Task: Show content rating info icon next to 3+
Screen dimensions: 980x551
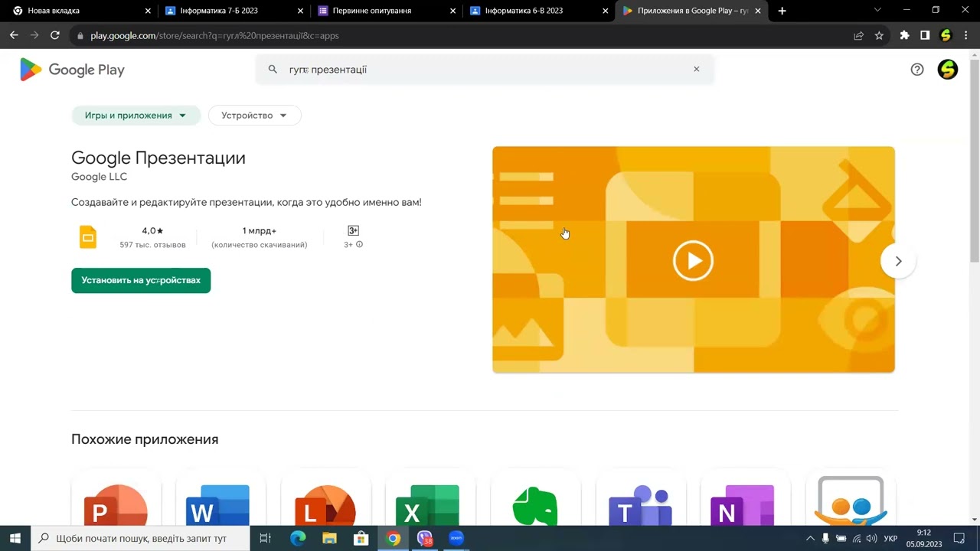Action: click(x=360, y=245)
